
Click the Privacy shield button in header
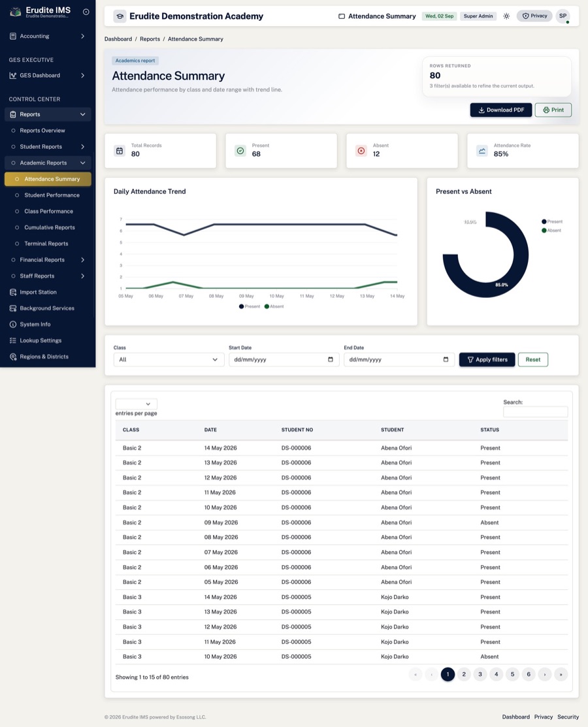(534, 16)
